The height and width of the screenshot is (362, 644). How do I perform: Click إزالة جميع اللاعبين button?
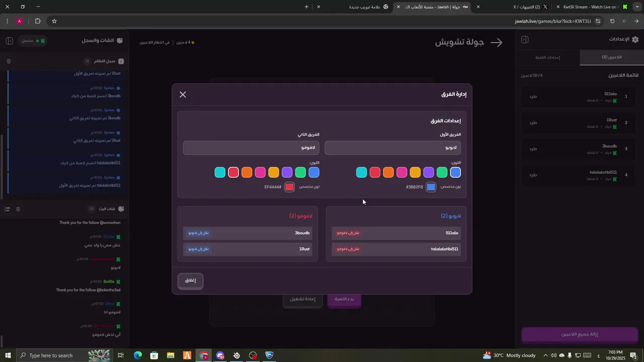coord(580,334)
